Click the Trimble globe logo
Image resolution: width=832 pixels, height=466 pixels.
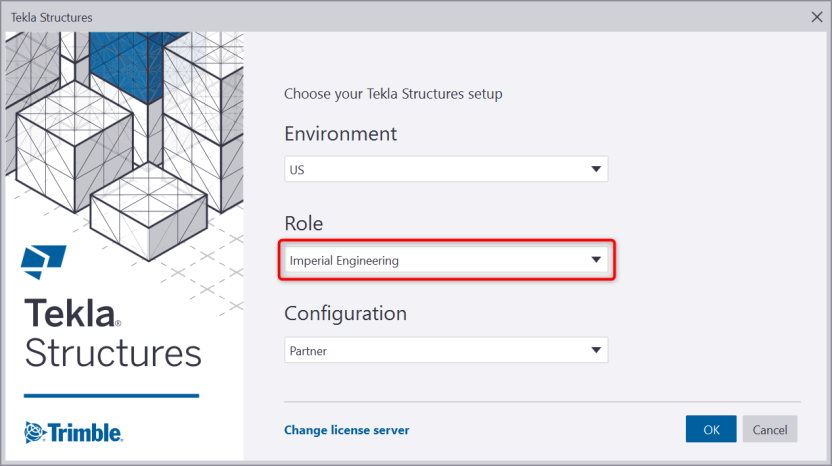click(x=34, y=432)
